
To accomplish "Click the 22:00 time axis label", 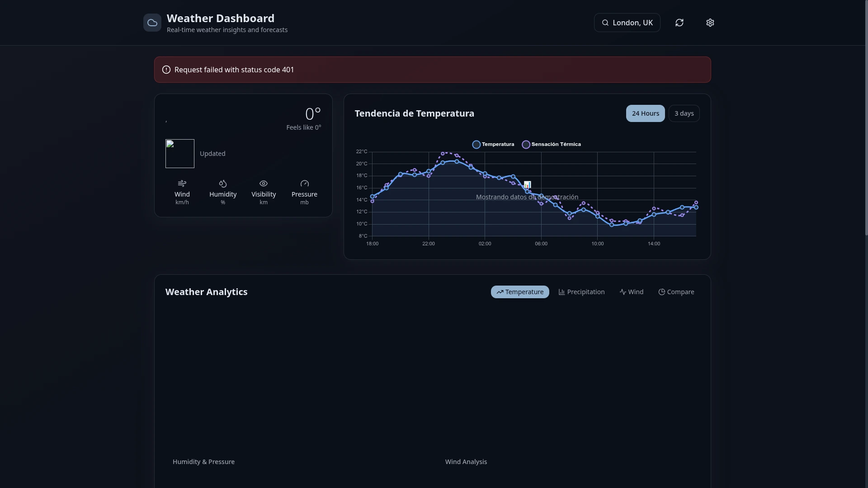I will click(429, 244).
